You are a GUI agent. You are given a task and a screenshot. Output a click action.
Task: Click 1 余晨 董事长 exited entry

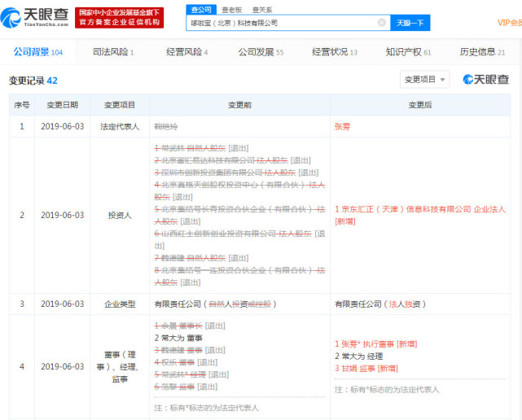[190, 326]
